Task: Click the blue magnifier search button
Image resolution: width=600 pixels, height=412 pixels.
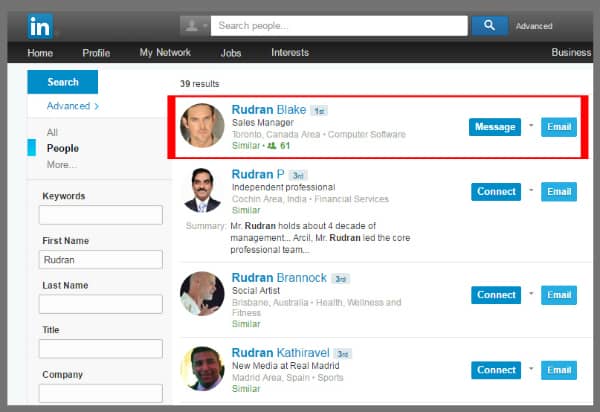Action: pyautogui.click(x=489, y=26)
